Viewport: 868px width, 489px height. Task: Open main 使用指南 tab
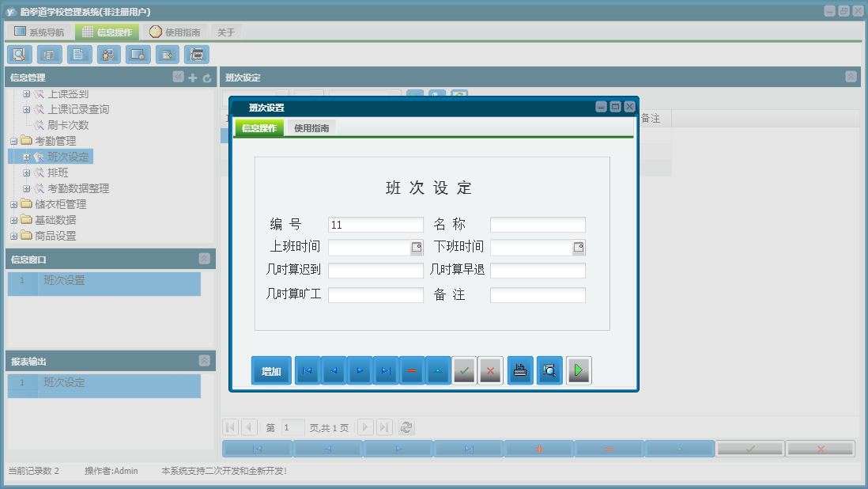(175, 32)
